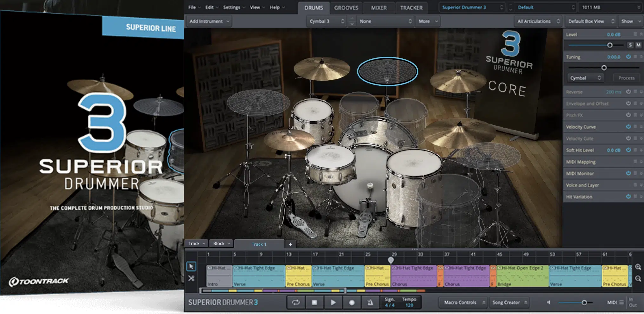
Task: Open the MIDI Mapping property menu icon
Action: (635, 162)
